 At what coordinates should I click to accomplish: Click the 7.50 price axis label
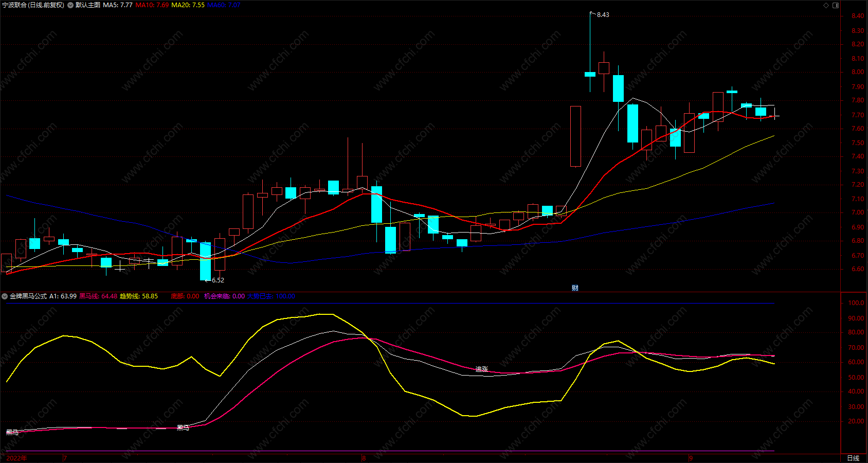point(858,143)
